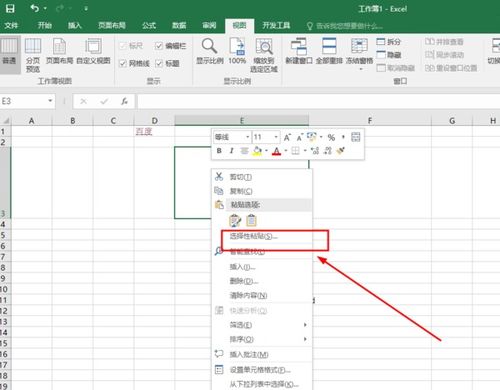The height and width of the screenshot is (390, 500).
Task: Expand the 筛选(E) filter submenu
Action: (x=262, y=325)
